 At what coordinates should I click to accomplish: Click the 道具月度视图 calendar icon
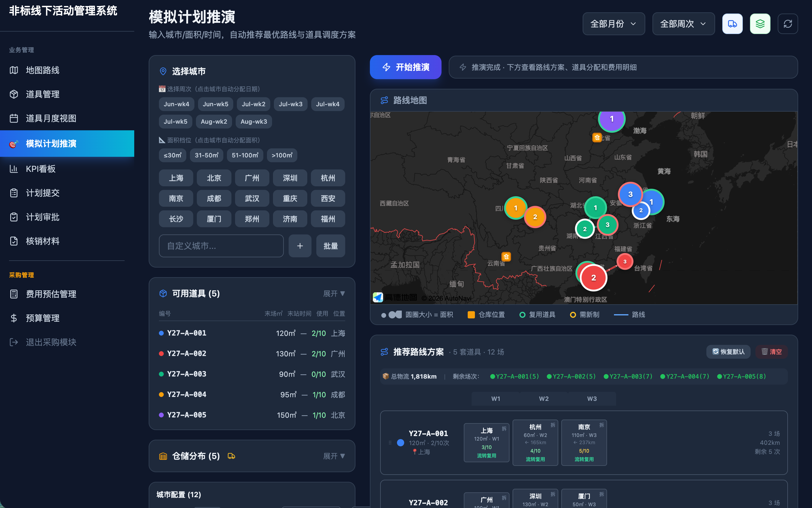tap(14, 118)
